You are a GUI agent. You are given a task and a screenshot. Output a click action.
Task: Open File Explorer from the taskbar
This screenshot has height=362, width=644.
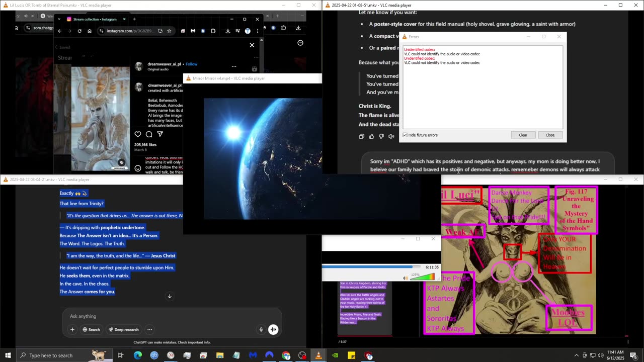(220, 355)
